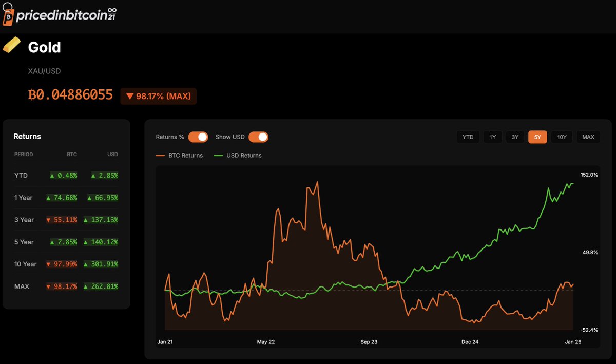Open the 10Y timeframe view

pos(562,137)
